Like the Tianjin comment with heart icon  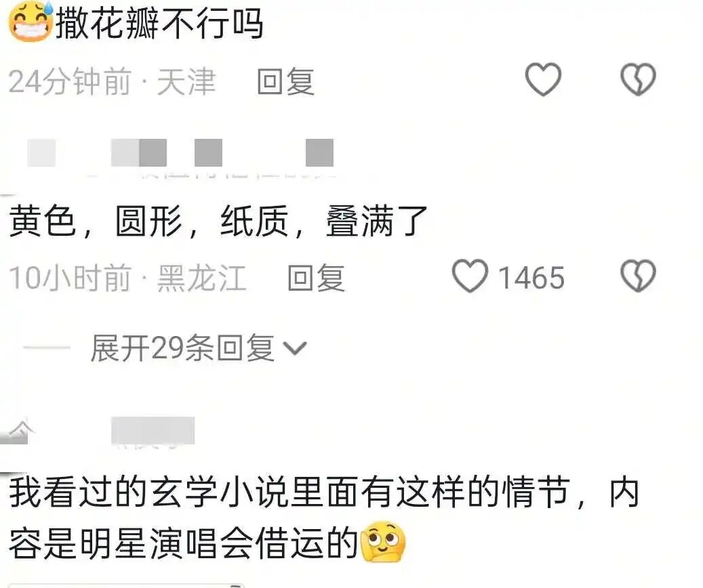[x=543, y=79]
